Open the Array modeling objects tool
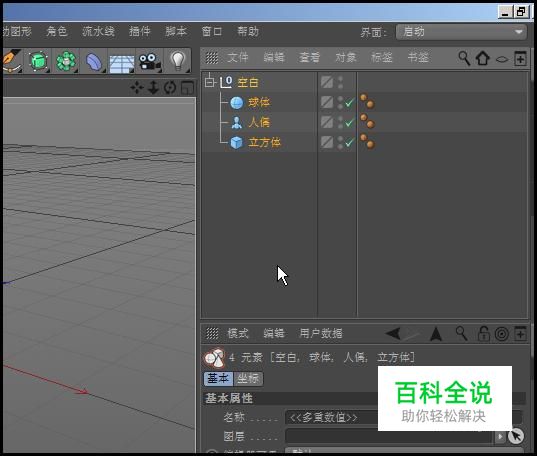537x456 pixels. (x=66, y=61)
